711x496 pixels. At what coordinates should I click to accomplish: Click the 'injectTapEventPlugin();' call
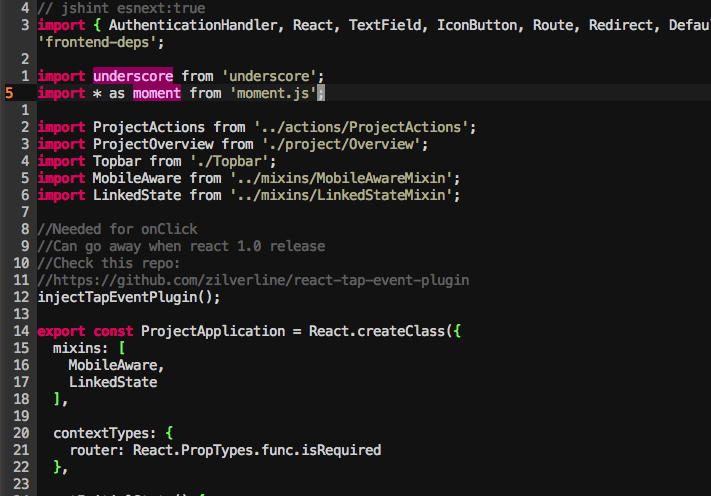coord(129,297)
